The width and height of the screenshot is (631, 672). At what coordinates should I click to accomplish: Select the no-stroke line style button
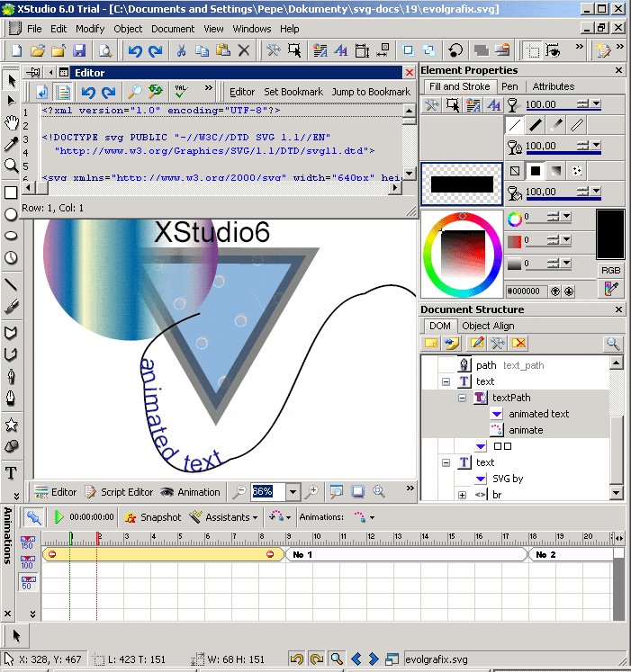tap(514, 125)
